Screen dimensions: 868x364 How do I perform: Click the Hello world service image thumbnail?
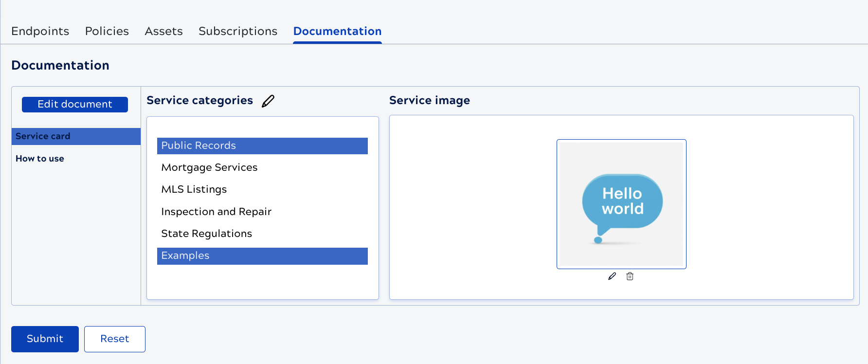click(x=621, y=204)
